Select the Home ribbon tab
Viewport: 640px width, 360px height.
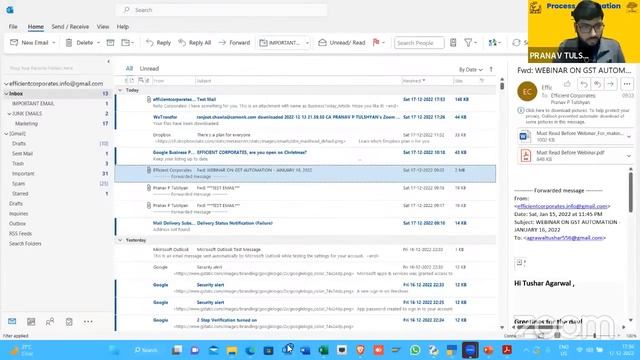click(36, 27)
